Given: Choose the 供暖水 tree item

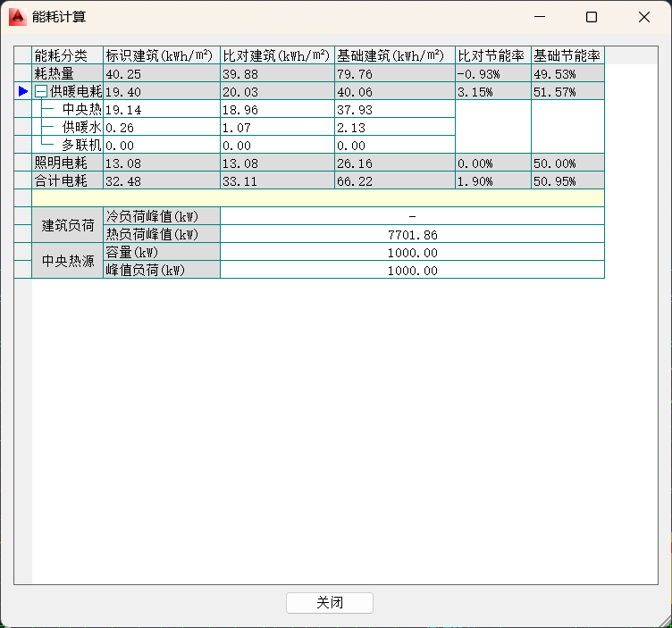Looking at the screenshot, I should [81, 127].
